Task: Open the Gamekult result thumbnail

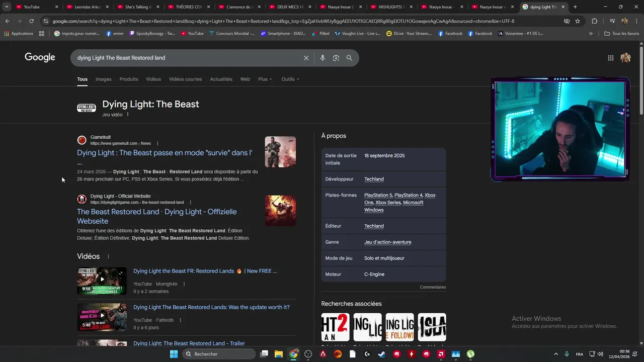Action: pyautogui.click(x=280, y=152)
